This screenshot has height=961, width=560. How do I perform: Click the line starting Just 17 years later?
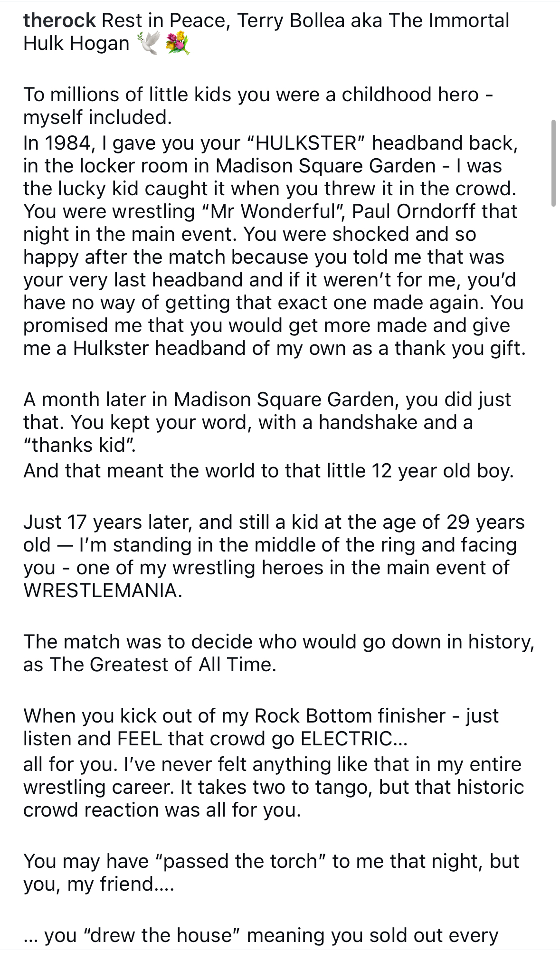point(274,522)
